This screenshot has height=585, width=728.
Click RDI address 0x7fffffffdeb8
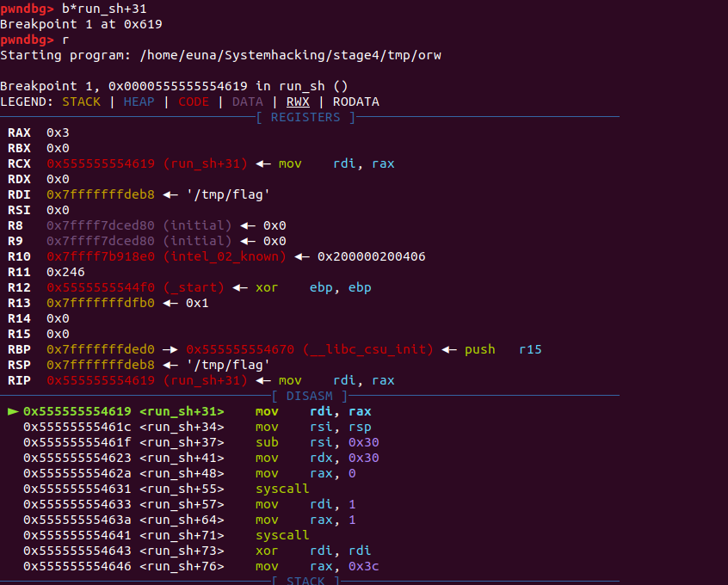[x=101, y=194]
